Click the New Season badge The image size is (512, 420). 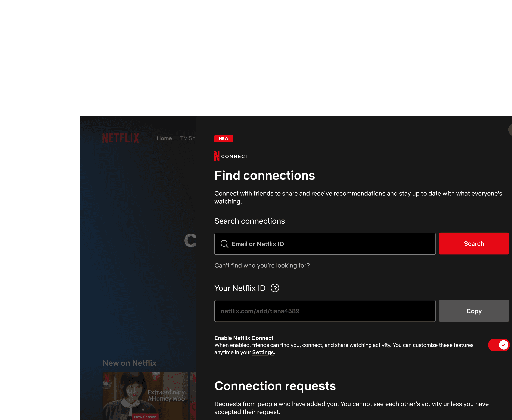click(x=145, y=417)
